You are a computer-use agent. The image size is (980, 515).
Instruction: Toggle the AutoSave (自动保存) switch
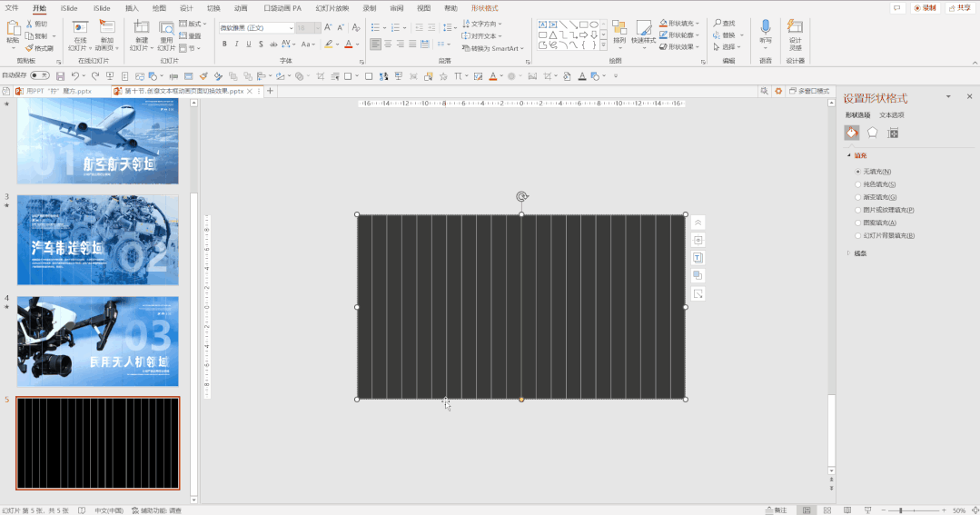pyautogui.click(x=40, y=75)
